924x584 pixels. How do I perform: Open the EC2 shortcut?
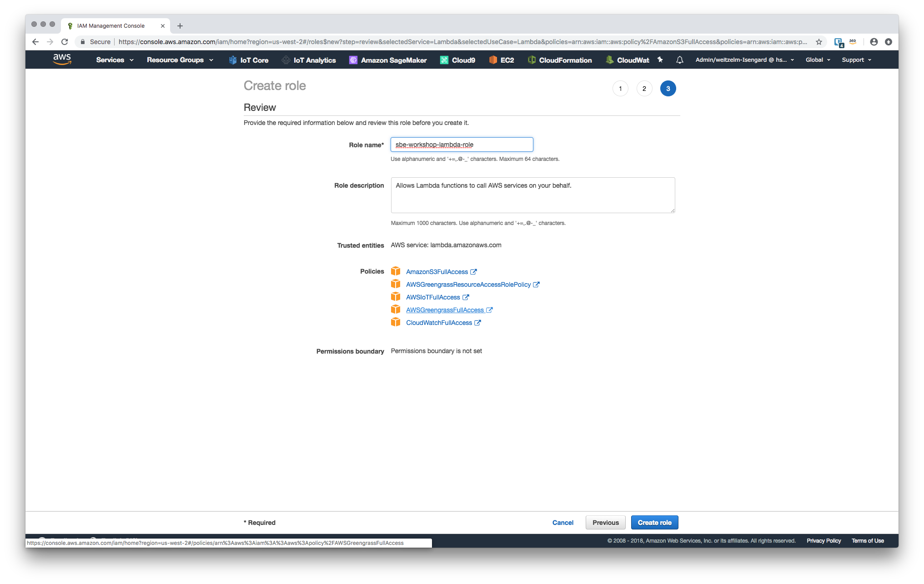pyautogui.click(x=502, y=60)
